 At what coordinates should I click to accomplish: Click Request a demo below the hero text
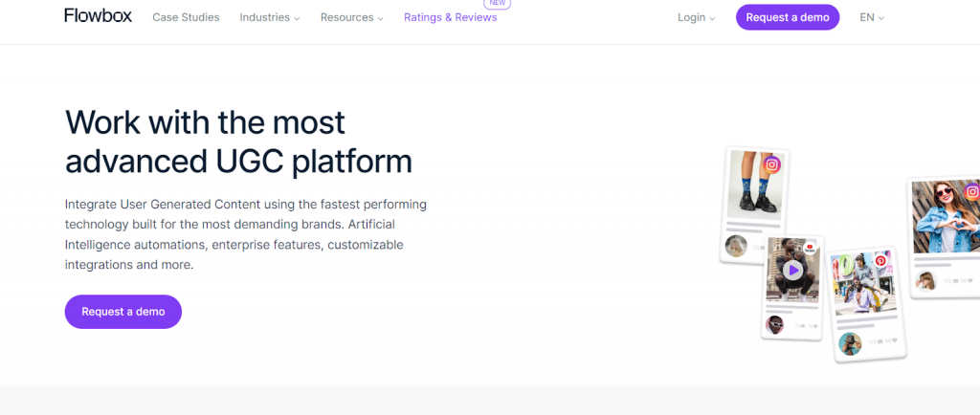click(x=123, y=312)
